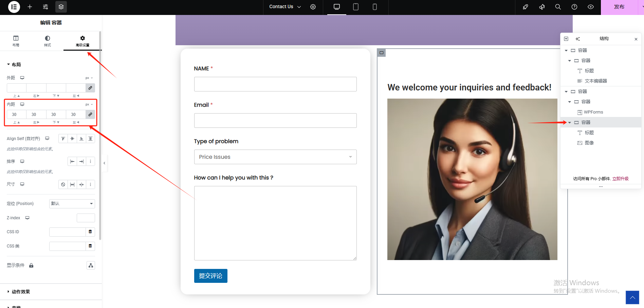Switch to the Style tab
The image size is (644, 308).
pos(48,41)
